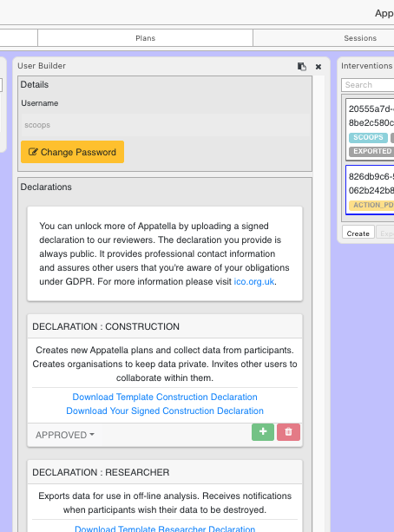Viewport: 394px width, 532px height.
Task: Select intervention 826db9c6 list item
Action: 370,190
